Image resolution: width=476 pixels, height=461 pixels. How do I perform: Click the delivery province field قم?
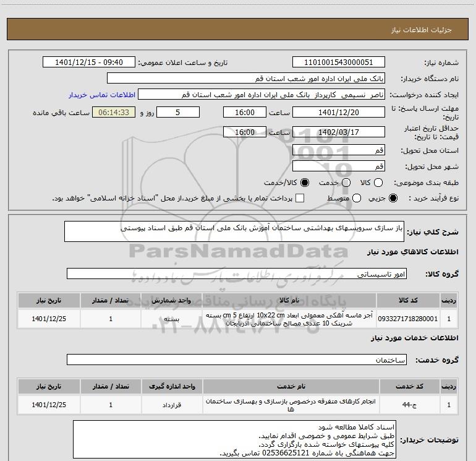[339, 150]
